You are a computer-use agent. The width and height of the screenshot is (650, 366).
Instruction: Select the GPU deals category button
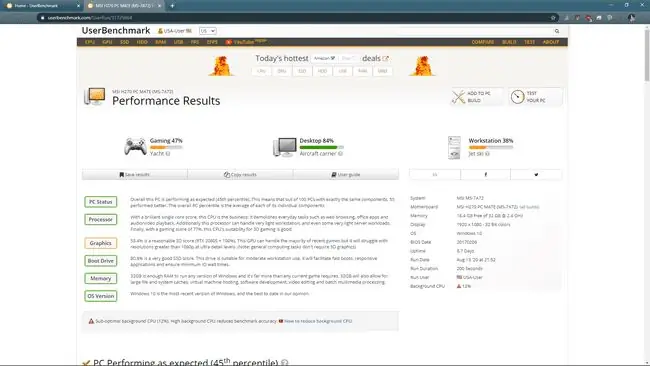click(281, 71)
